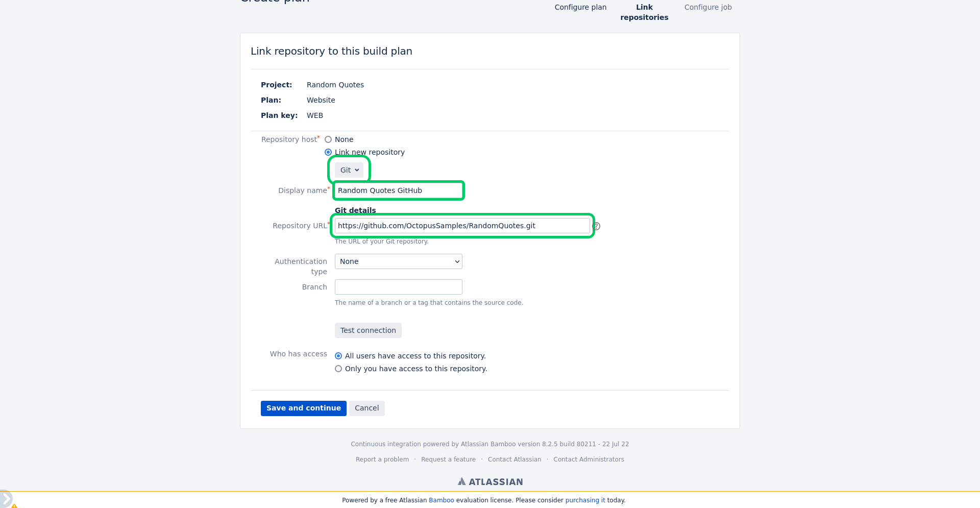The height and width of the screenshot is (508, 980).
Task: Click the WEB plan key value
Action: [x=315, y=115]
